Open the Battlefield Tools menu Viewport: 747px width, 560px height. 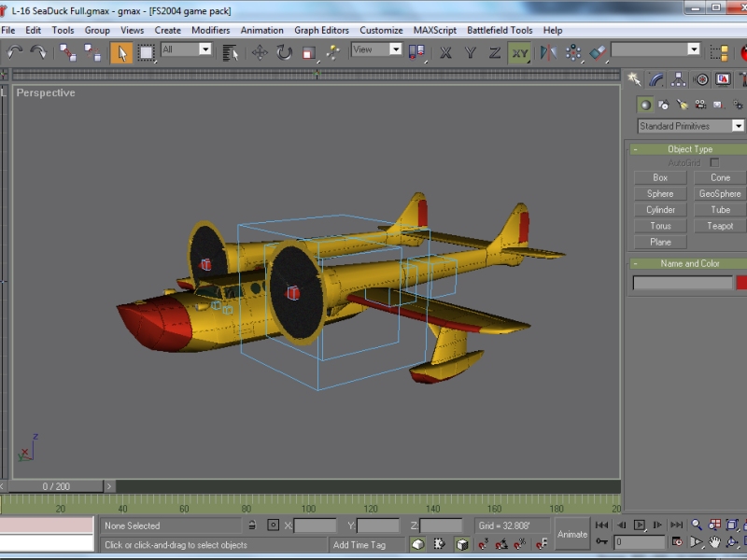pos(500,30)
